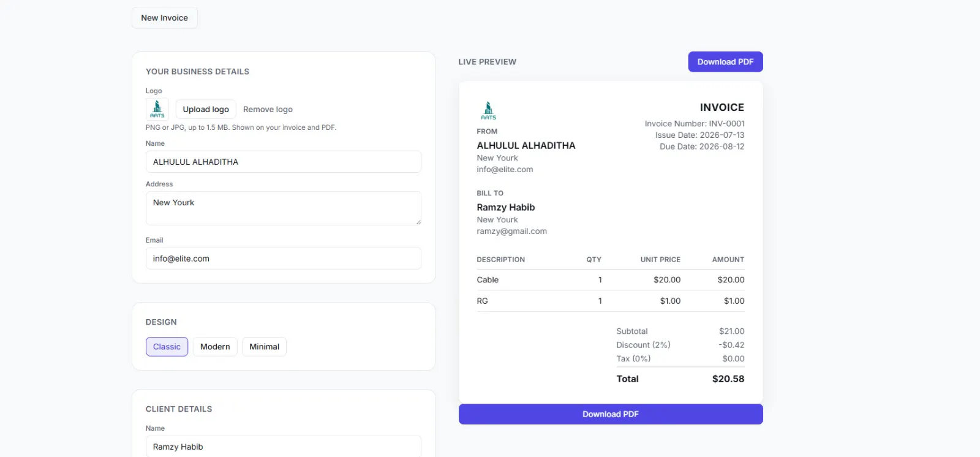This screenshot has height=457, width=980.
Task: Focus the business Email input field
Action: click(284, 259)
